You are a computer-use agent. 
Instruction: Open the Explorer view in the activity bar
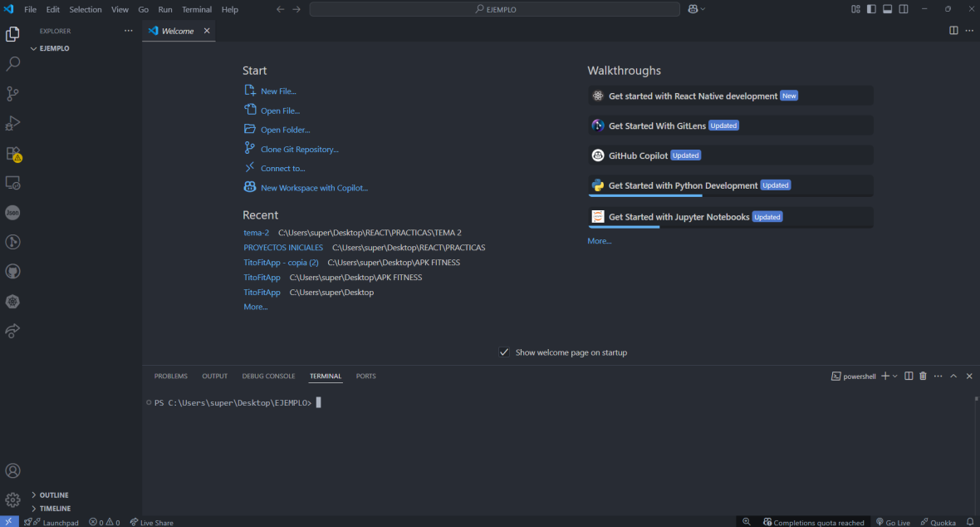coord(12,34)
